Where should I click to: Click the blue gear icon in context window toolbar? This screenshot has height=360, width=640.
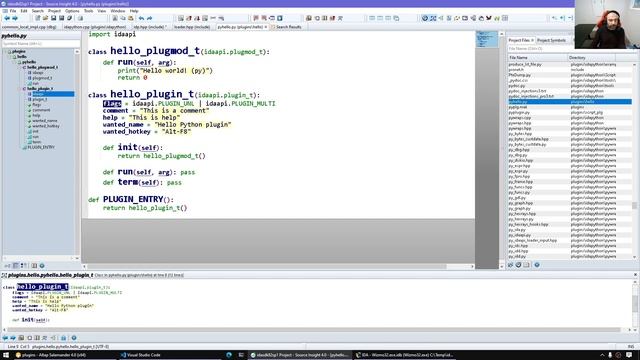pos(74,338)
